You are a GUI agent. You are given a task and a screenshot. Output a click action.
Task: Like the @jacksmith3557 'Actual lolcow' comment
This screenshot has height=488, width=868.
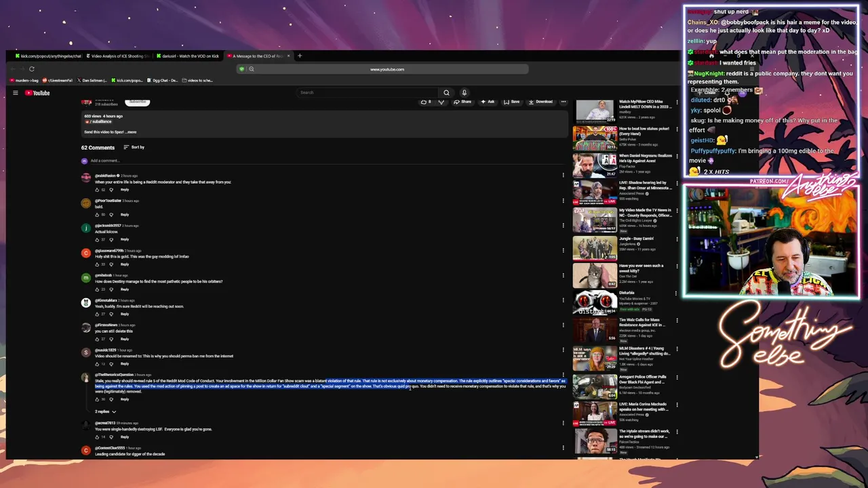pyautogui.click(x=97, y=239)
